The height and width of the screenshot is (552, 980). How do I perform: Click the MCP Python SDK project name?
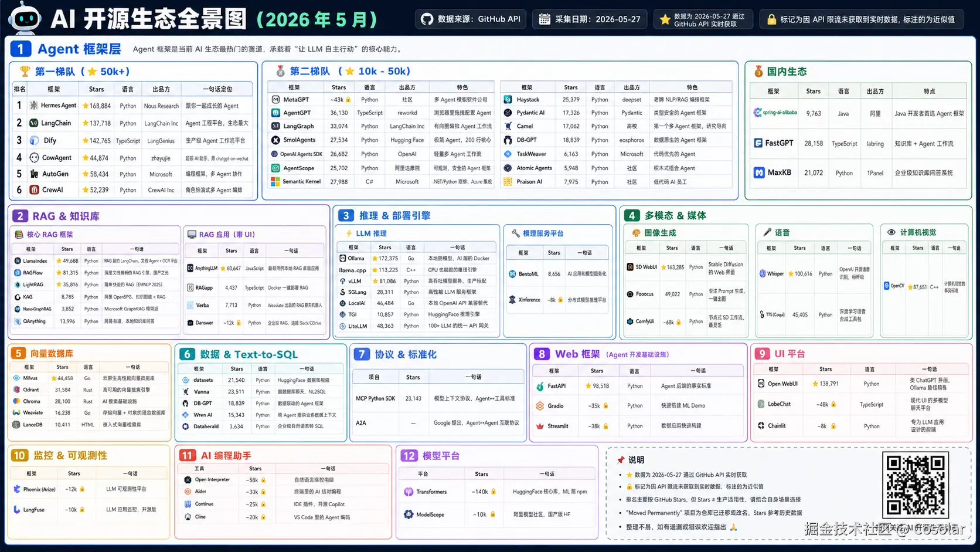pos(375,399)
